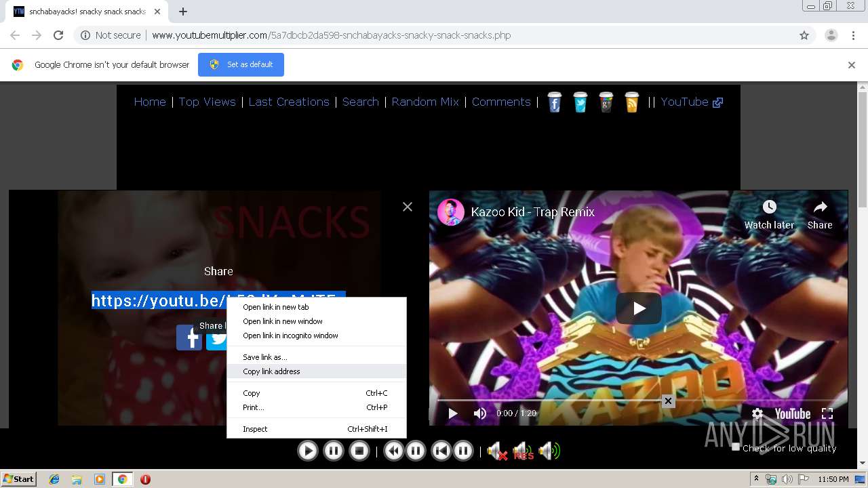The height and width of the screenshot is (488, 868).
Task: Open the Google Plus cup icon
Action: click(606, 102)
